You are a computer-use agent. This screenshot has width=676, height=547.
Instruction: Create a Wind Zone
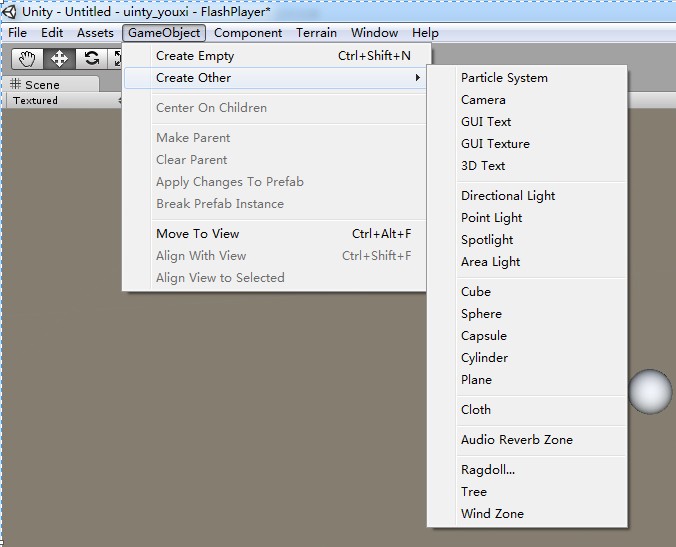tap(527, 514)
